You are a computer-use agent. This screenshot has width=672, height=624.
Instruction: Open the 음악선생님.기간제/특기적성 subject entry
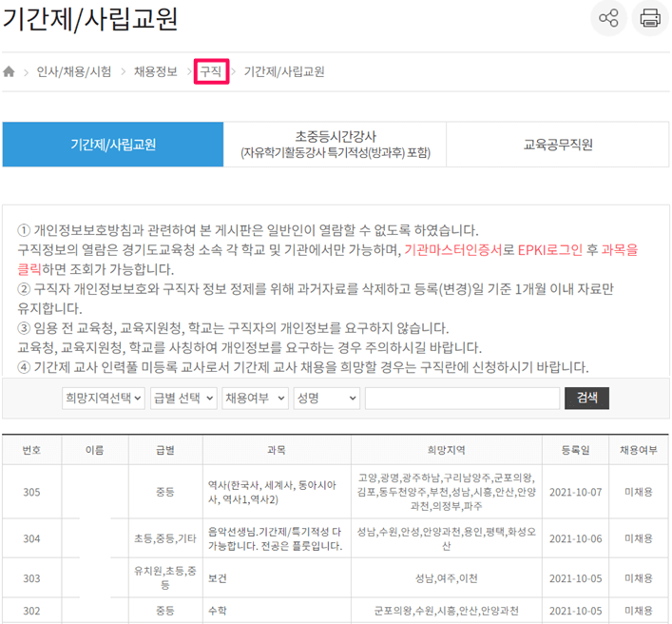275,539
